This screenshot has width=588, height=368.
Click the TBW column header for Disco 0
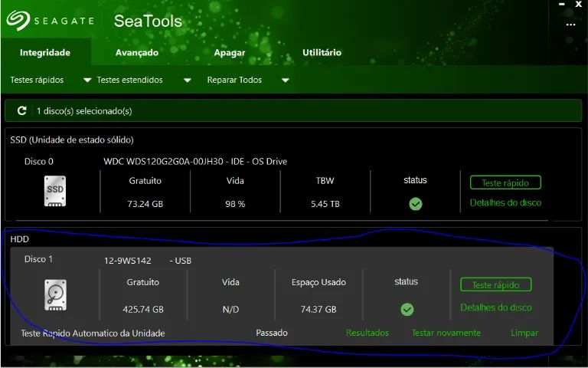coord(325,181)
